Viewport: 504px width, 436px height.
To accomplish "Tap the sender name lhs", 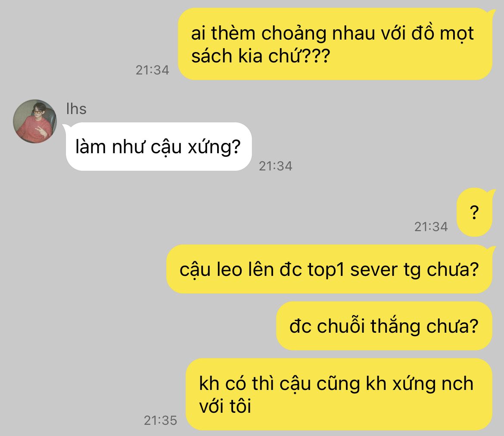I will pyautogui.click(x=76, y=109).
